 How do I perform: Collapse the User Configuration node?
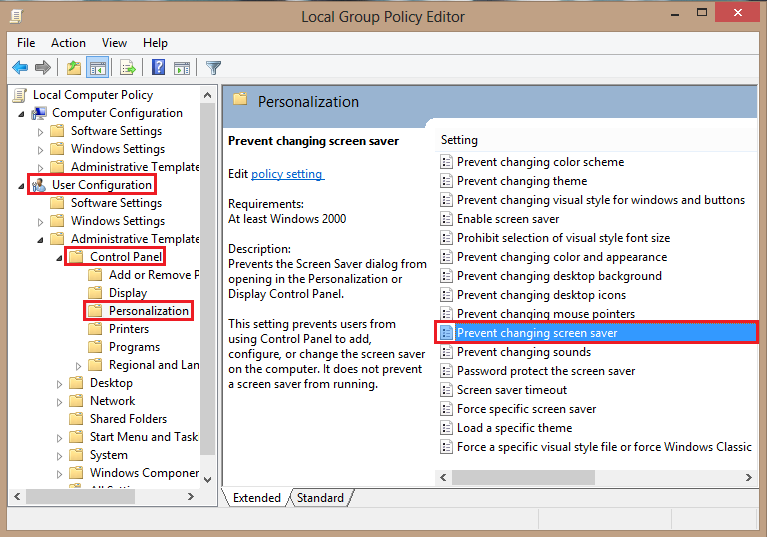click(x=21, y=186)
